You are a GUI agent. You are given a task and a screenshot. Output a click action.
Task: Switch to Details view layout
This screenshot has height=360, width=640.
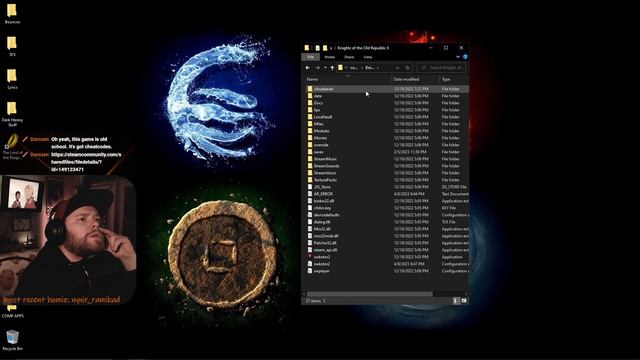point(456,301)
